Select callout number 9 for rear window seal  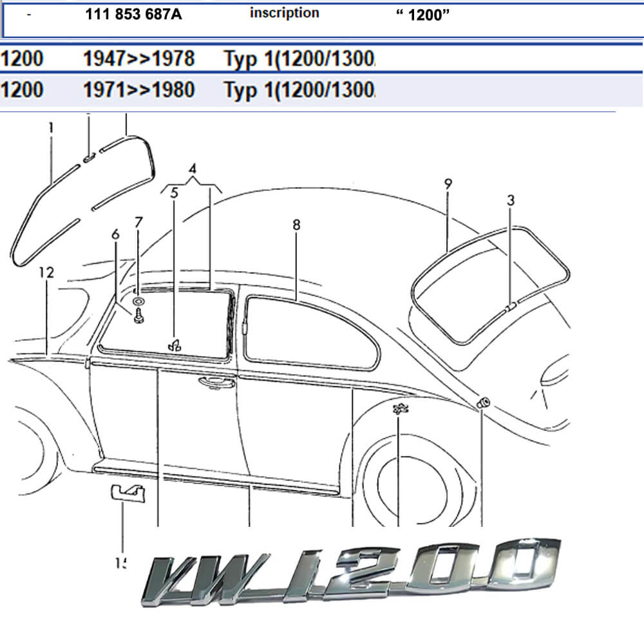coord(448,184)
